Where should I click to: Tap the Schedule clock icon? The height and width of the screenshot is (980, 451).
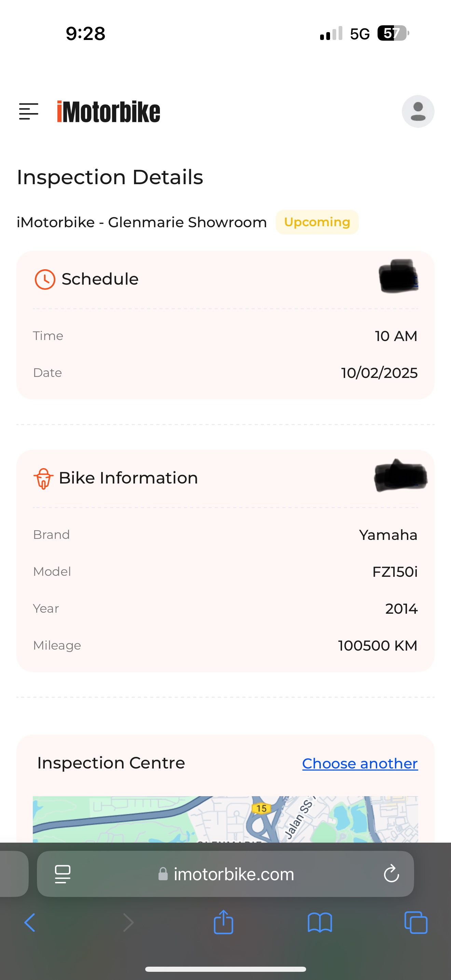click(45, 280)
